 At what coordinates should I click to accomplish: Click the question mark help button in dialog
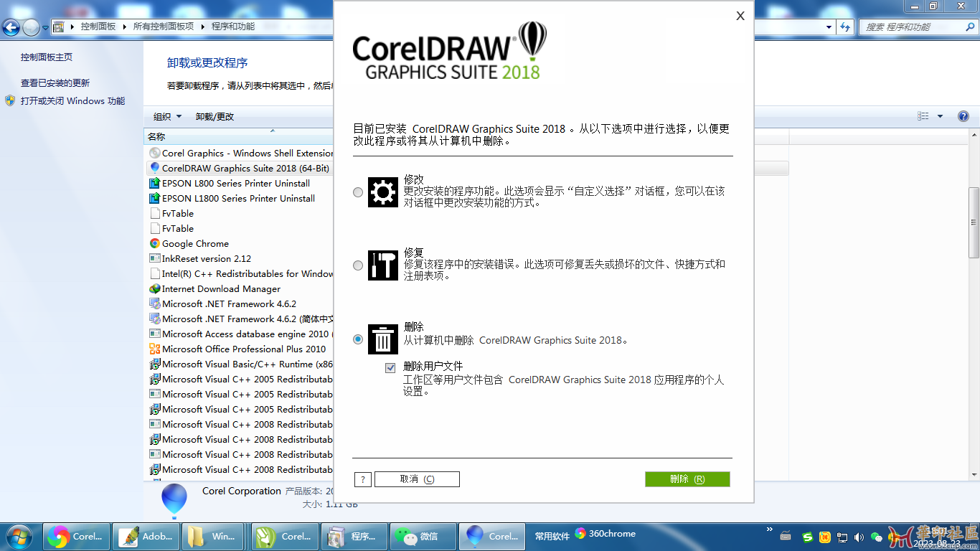pos(363,479)
